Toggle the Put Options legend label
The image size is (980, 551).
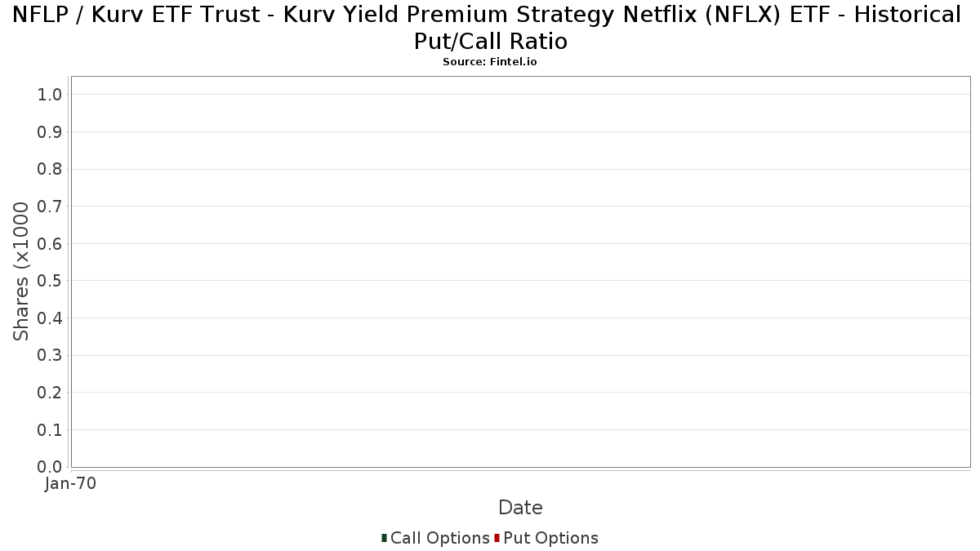click(x=550, y=538)
